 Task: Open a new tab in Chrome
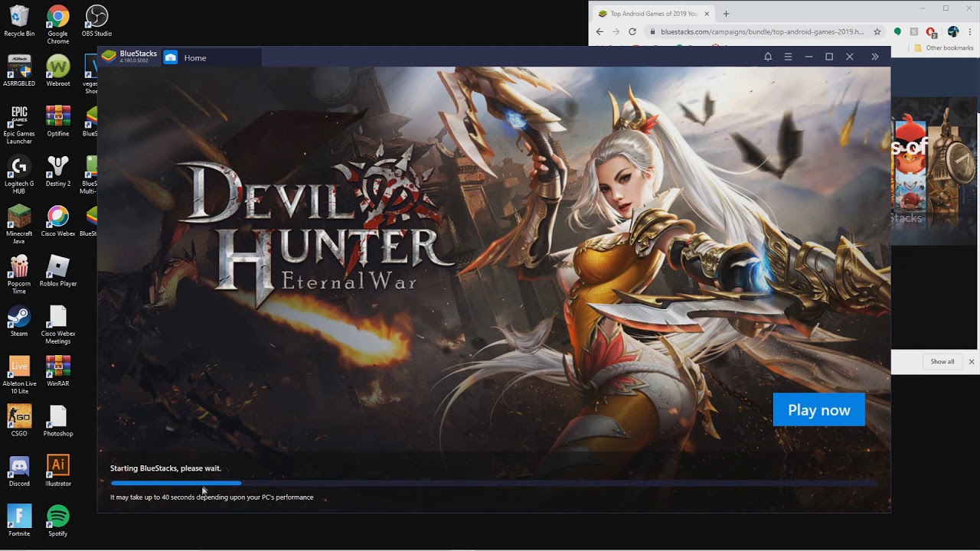[726, 14]
